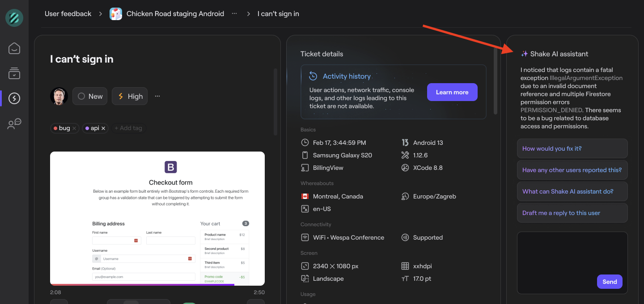Click the video timeline progress bar
The image size is (644, 304).
coord(157,285)
